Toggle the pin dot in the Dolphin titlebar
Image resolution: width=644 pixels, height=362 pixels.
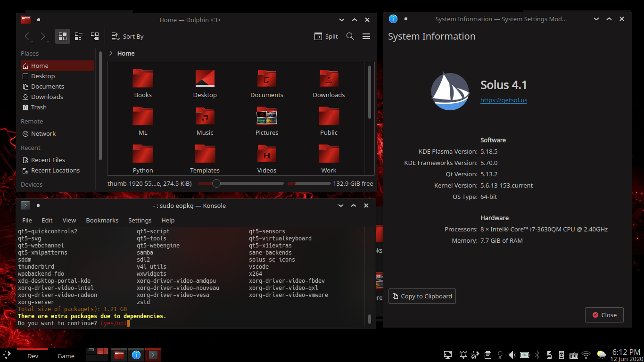(x=39, y=20)
